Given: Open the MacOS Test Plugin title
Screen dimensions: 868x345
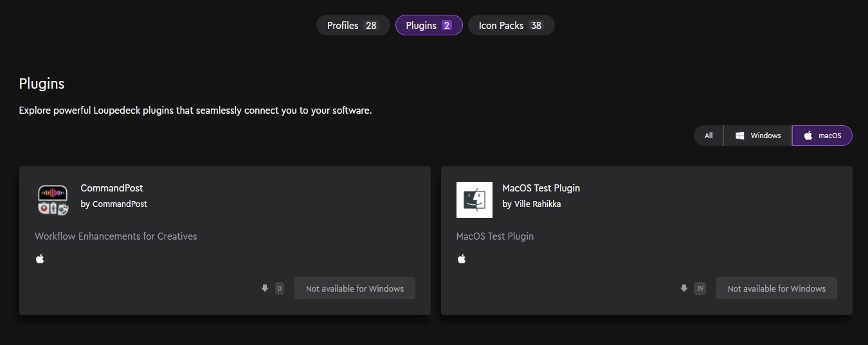Looking at the screenshot, I should pyautogui.click(x=541, y=188).
